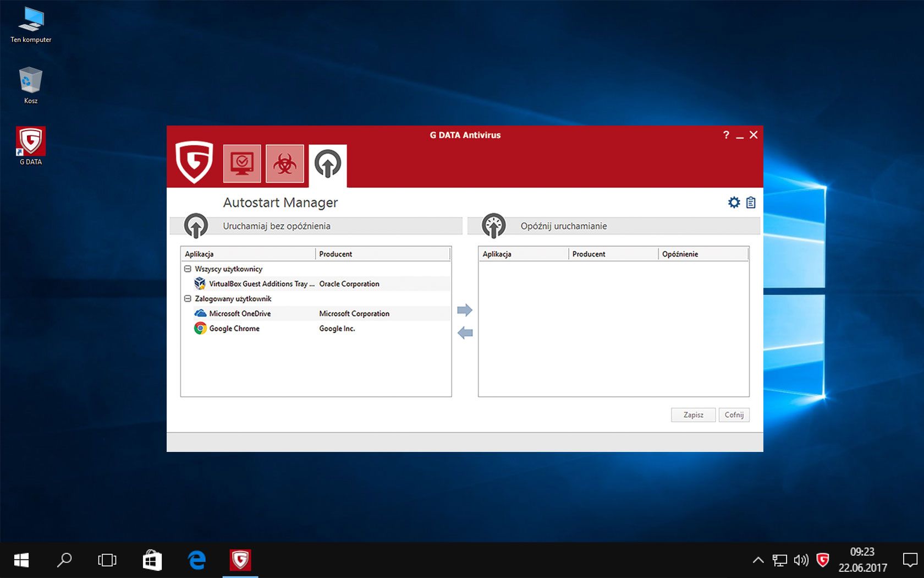Open network icon in system tray
The height and width of the screenshot is (578, 924).
click(x=779, y=560)
